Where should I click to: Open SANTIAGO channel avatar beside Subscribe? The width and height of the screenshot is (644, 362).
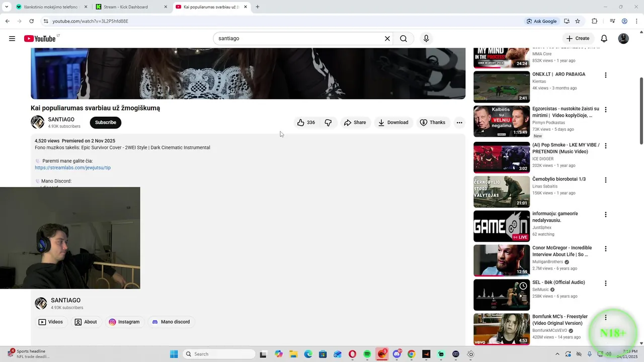coord(37,123)
